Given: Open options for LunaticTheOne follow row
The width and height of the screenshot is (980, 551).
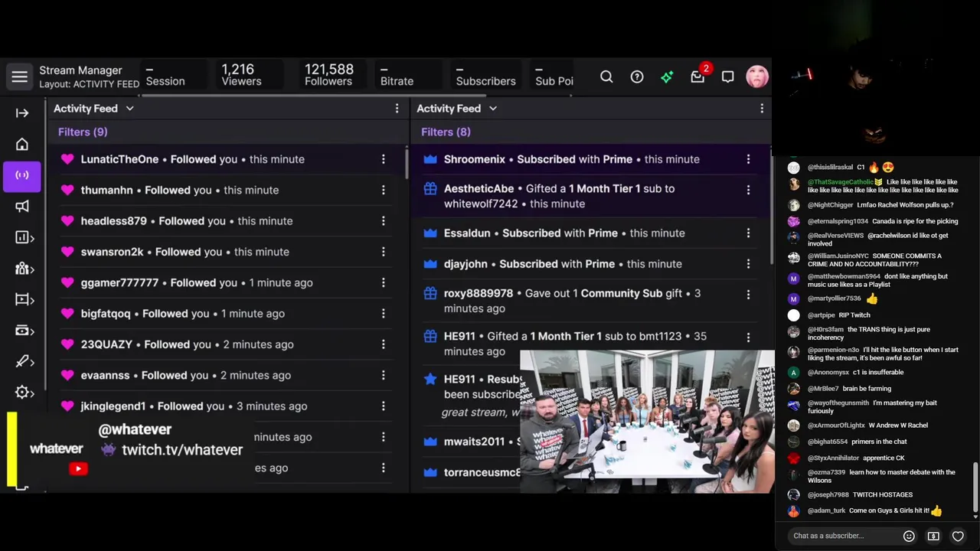Looking at the screenshot, I should point(384,159).
